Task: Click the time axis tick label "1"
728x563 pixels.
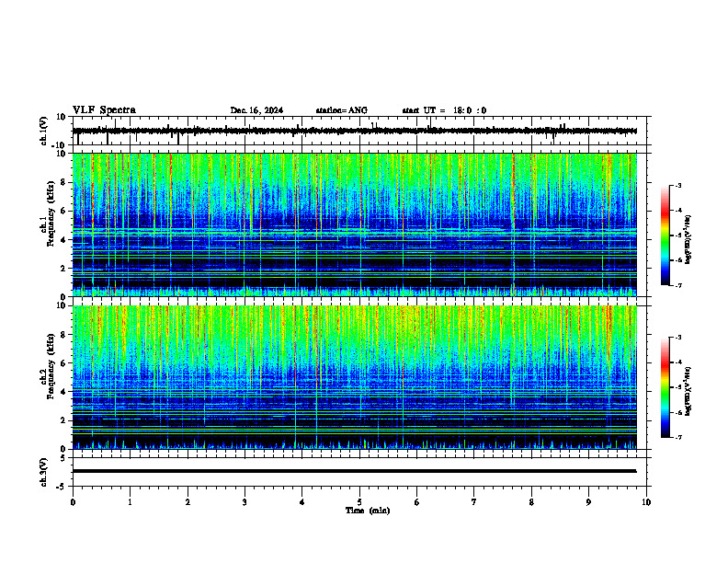Action: coord(130,502)
